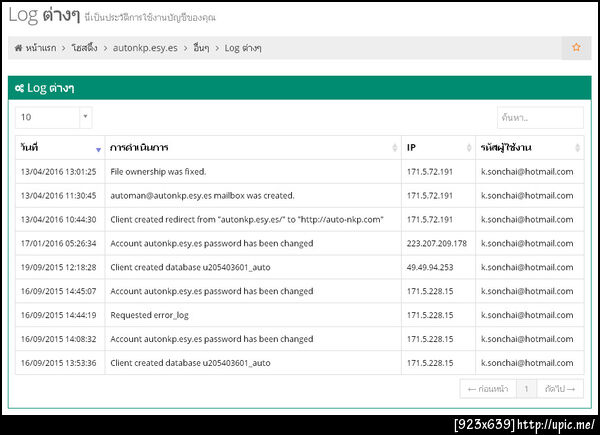
Task: Click IP address 49.49.94.253
Action: tap(430, 267)
